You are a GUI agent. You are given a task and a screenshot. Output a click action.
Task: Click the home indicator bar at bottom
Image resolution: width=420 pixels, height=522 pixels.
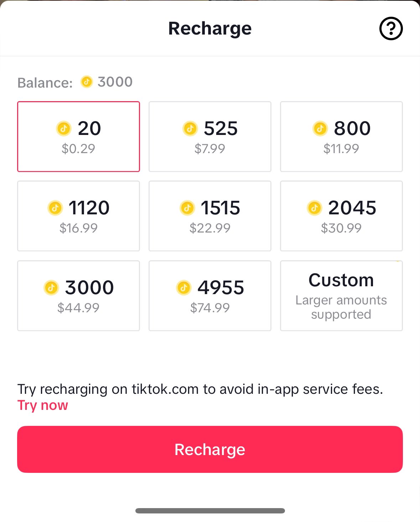click(x=210, y=510)
